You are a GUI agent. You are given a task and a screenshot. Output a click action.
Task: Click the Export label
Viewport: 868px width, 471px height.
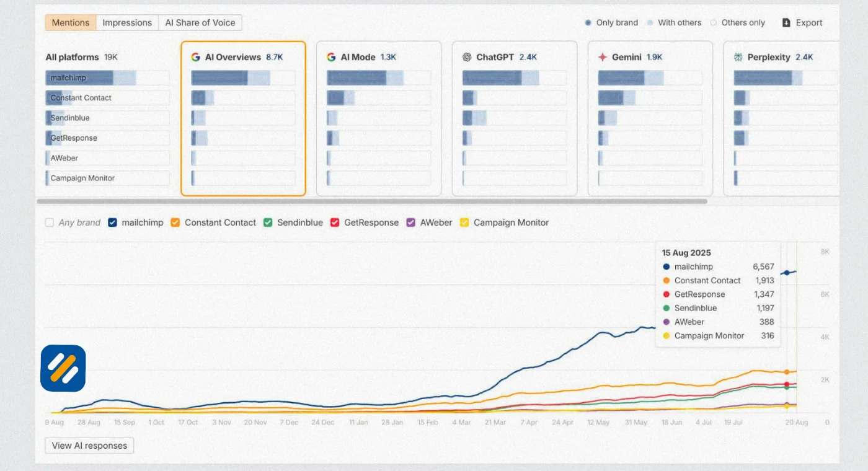click(x=809, y=23)
